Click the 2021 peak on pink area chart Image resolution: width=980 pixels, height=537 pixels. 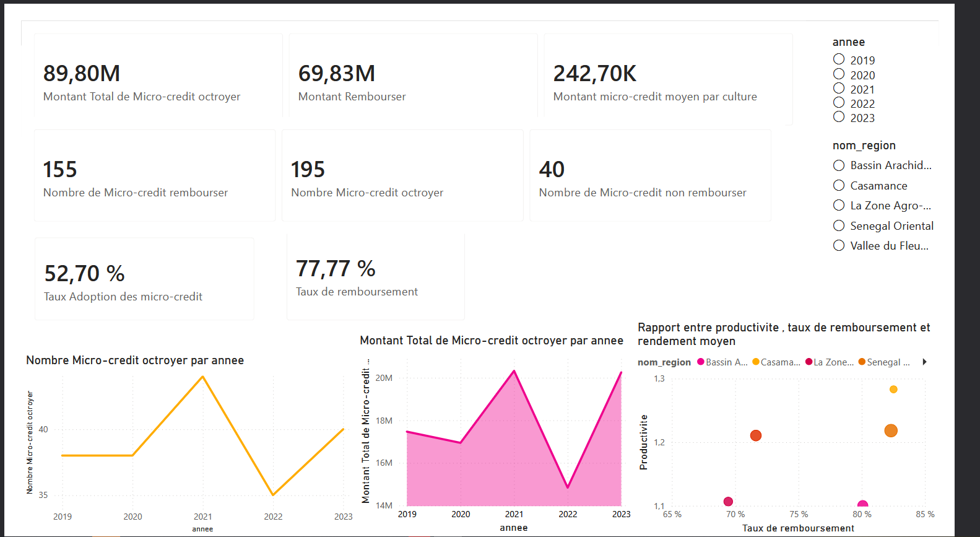pos(514,371)
